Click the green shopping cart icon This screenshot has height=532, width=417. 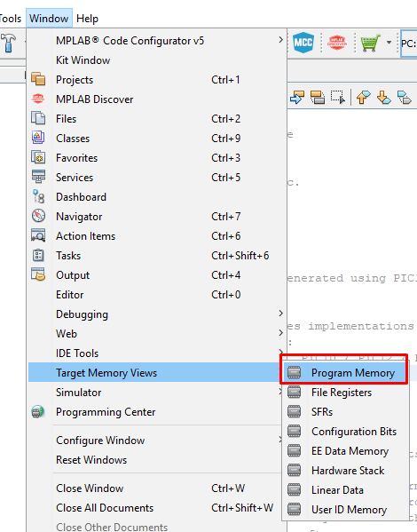pos(370,43)
